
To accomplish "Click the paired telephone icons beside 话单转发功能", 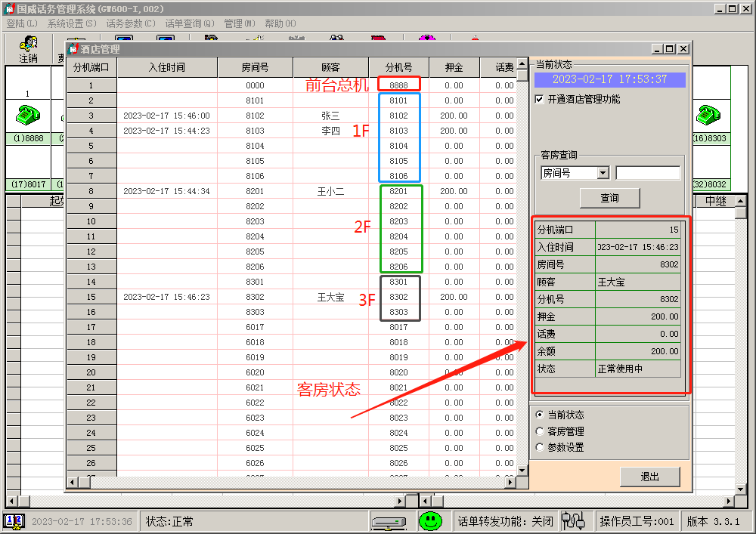I will click(573, 520).
